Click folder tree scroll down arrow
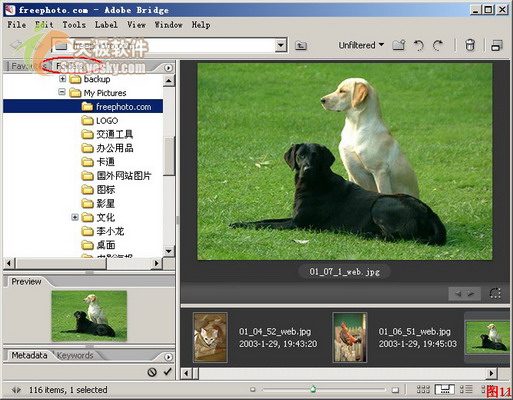513x400 pixels. tap(169, 251)
